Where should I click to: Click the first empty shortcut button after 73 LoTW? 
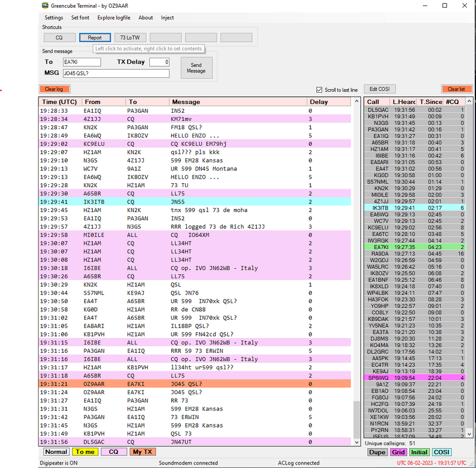[166, 37]
